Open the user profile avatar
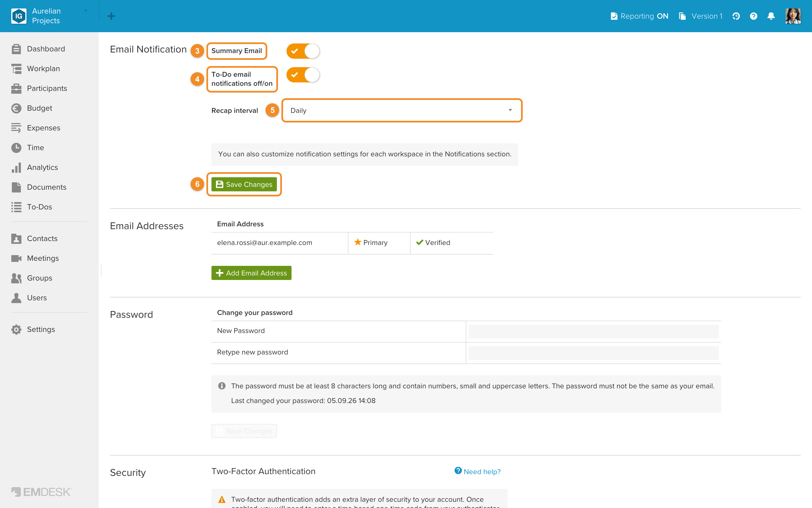The width and height of the screenshot is (812, 508). [x=793, y=16]
